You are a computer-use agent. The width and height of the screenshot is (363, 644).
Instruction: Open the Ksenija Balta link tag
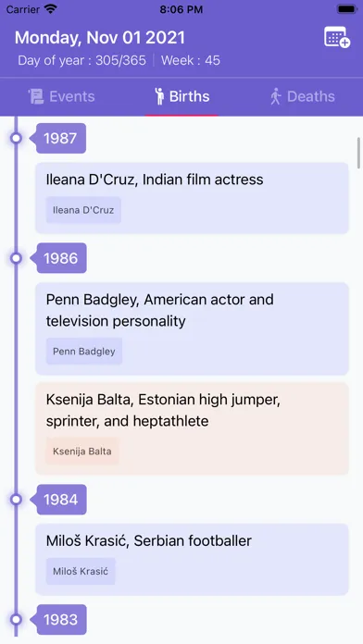[82, 451]
